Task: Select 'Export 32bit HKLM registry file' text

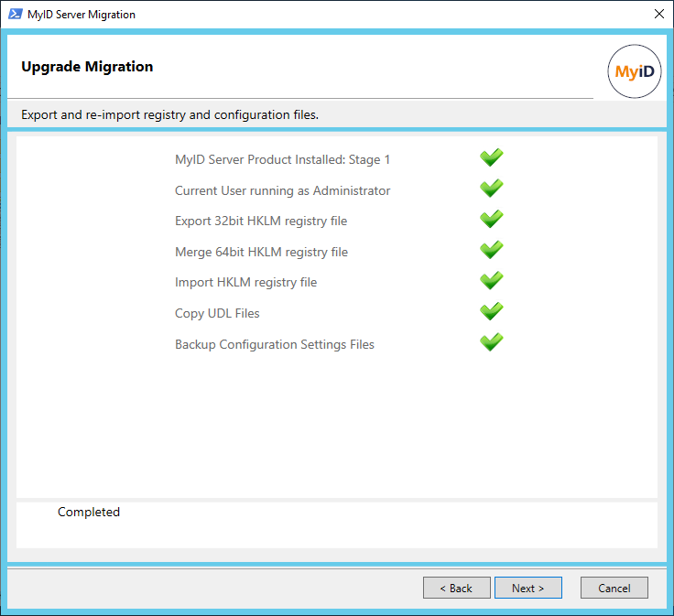Action: coord(261,221)
